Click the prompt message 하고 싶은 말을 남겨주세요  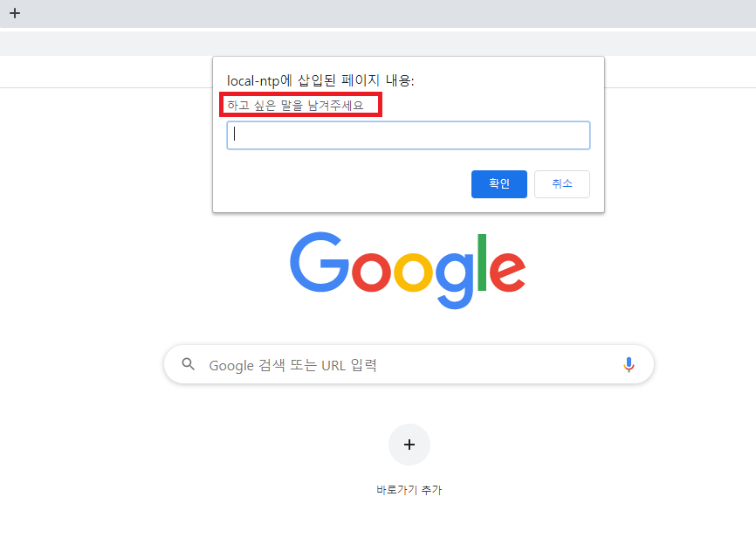(x=295, y=105)
